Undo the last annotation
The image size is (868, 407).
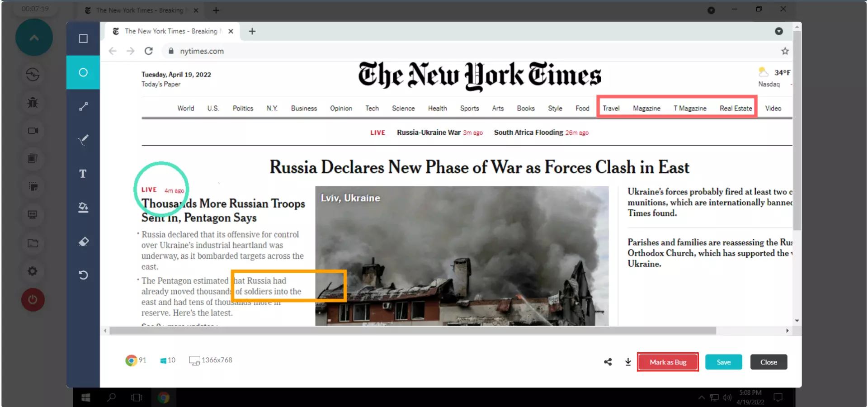tap(83, 275)
